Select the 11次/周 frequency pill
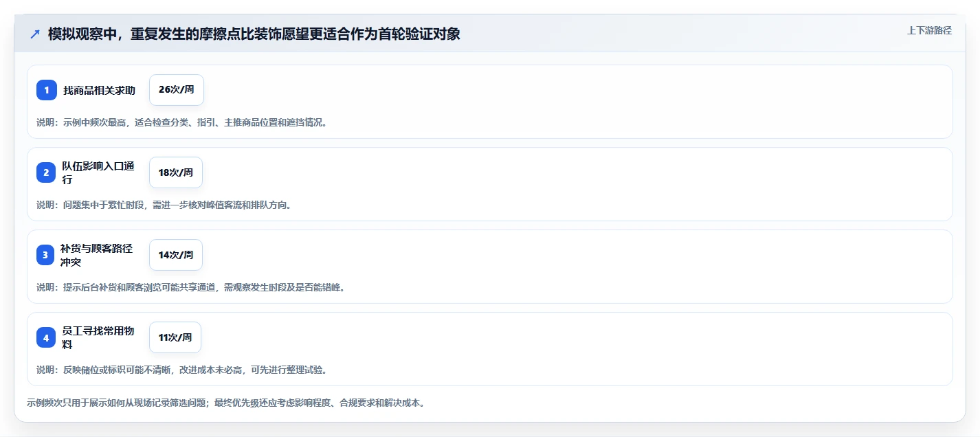The image size is (980, 437). 175,337
